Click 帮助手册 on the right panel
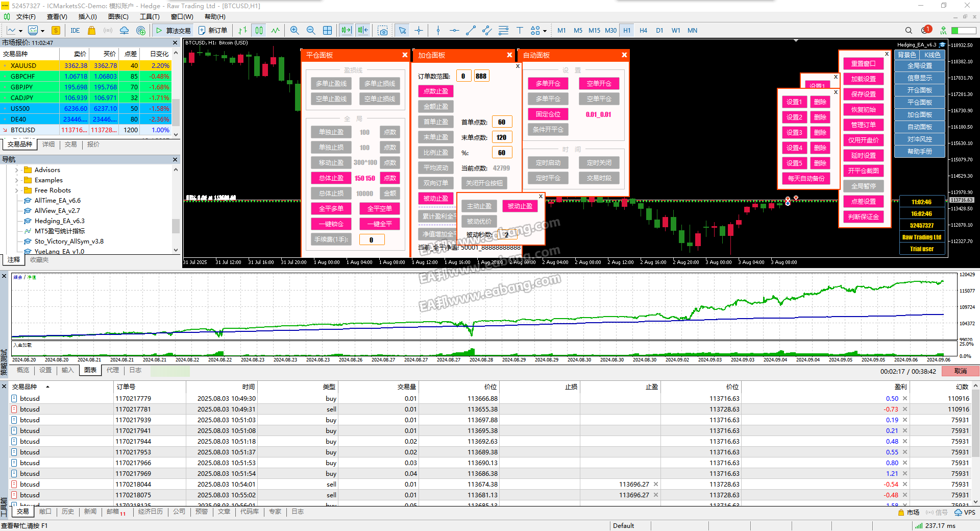This screenshot has width=980, height=531. click(920, 152)
